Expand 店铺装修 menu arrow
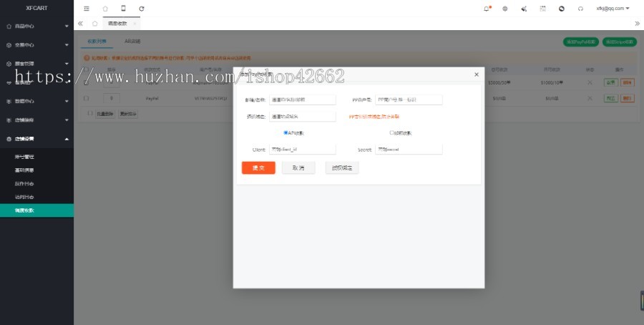Viewport: 644px width, 325px height. (x=67, y=120)
